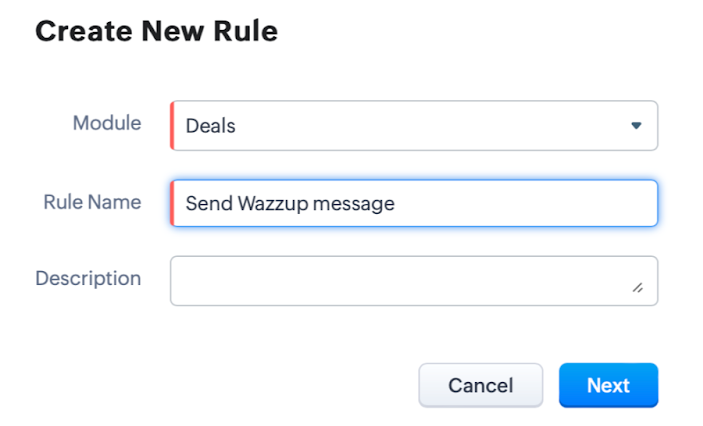Cancel the new rule dialog
This screenshot has width=703, height=426.
click(x=480, y=385)
